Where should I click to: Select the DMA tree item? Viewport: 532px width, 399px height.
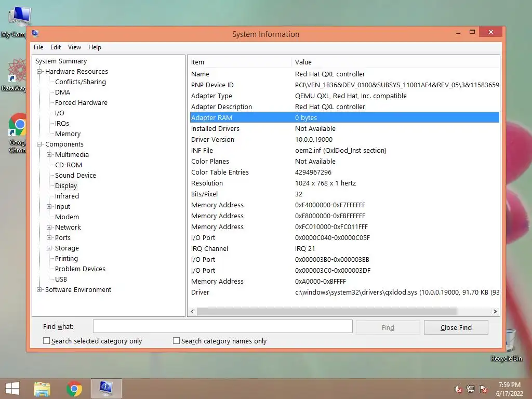(62, 92)
